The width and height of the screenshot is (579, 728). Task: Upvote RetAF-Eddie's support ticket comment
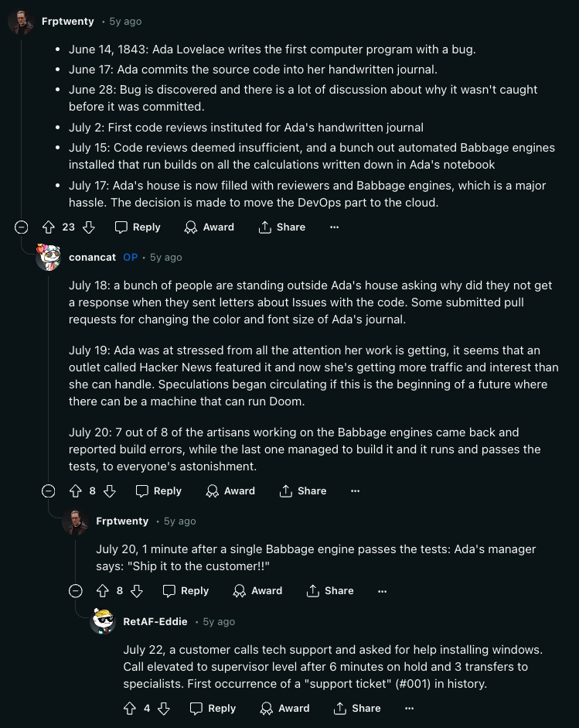131,708
